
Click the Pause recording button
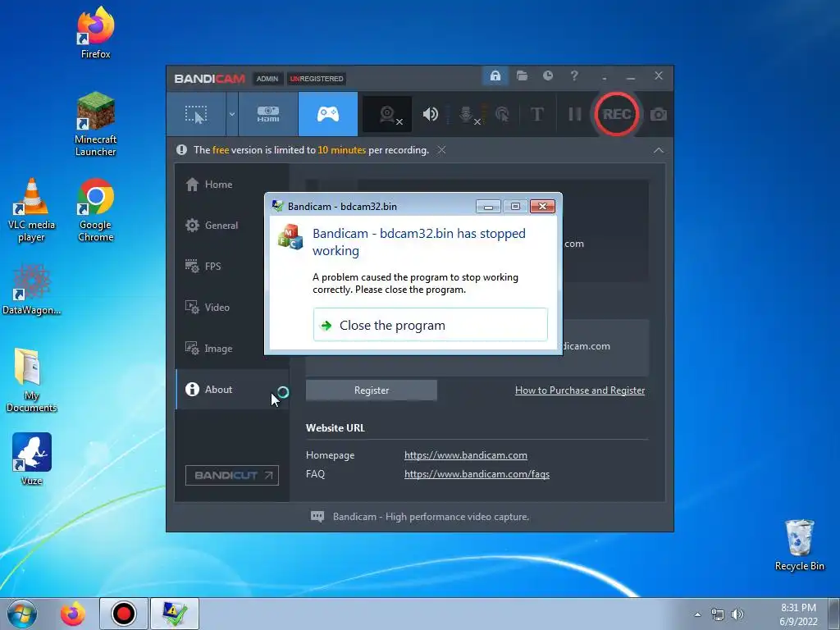tap(574, 114)
